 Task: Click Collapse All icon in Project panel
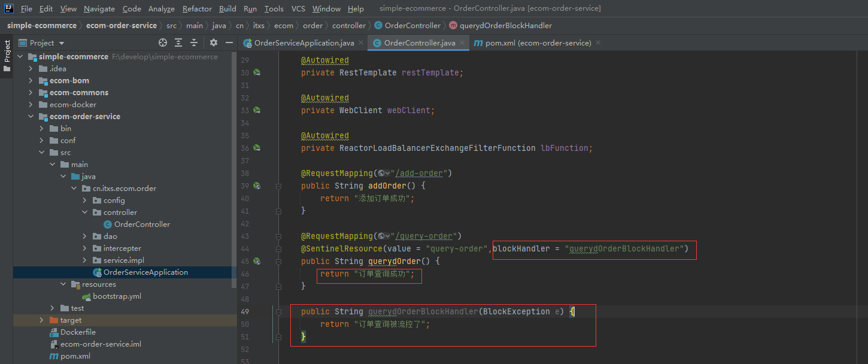pos(194,43)
